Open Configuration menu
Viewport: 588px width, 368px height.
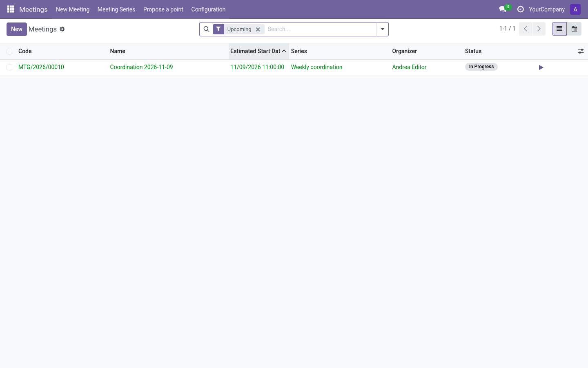208,9
